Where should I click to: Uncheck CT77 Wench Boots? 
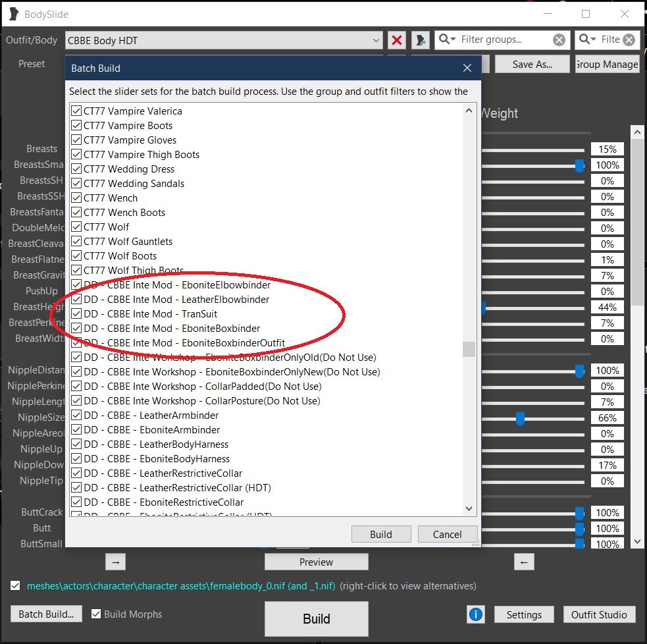pos(76,212)
